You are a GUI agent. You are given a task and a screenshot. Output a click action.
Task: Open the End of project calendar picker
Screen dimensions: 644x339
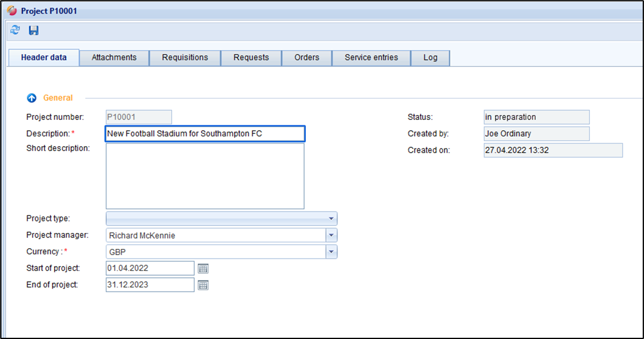coord(203,285)
